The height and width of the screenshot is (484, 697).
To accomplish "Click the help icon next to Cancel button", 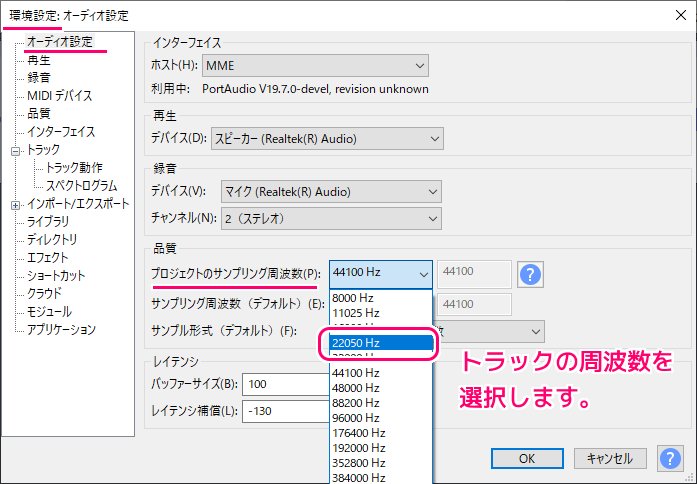I will tap(669, 458).
